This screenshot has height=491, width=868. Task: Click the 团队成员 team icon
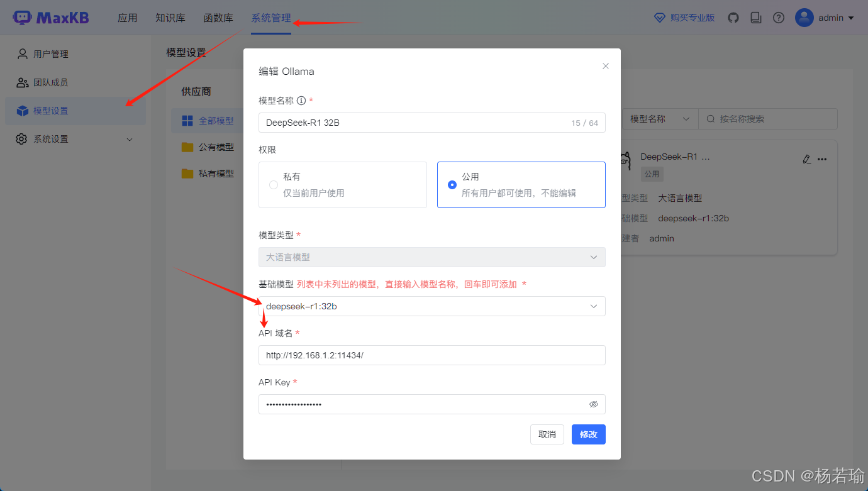[23, 82]
